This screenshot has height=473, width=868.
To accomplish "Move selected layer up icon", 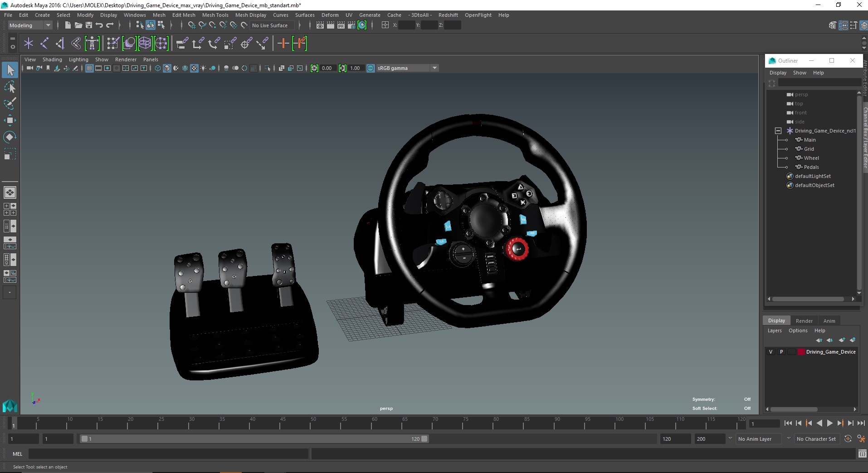I will pyautogui.click(x=819, y=340).
